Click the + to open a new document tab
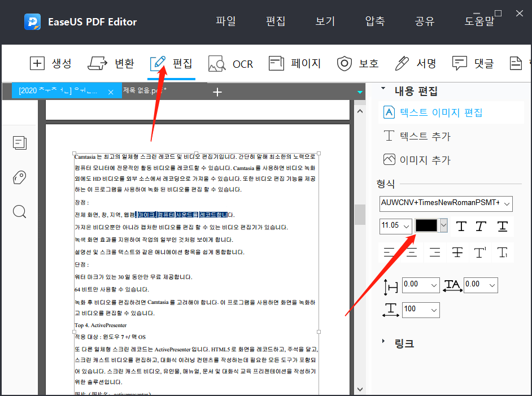 point(217,92)
